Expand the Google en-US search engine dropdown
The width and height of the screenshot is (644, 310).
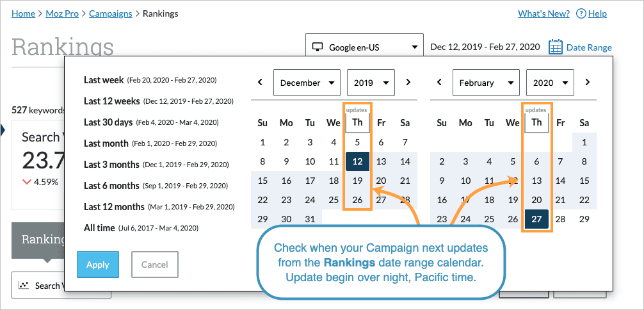click(x=365, y=47)
